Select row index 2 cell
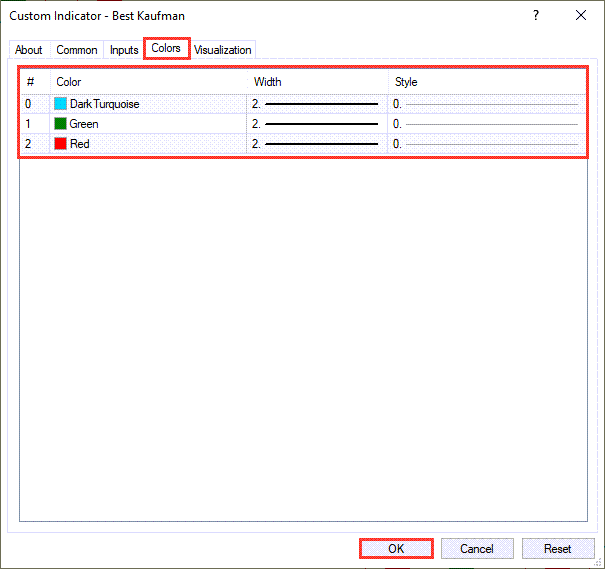This screenshot has height=569, width=605. click(35, 144)
